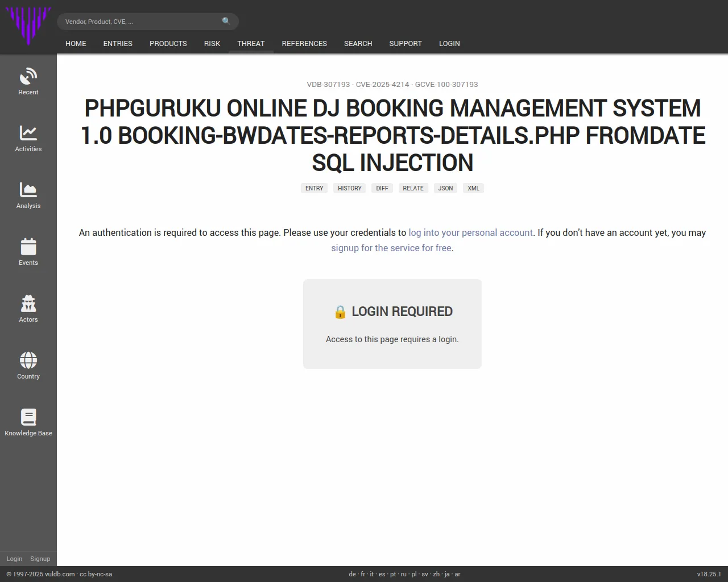Switch language to ru
728x582 pixels.
point(404,574)
